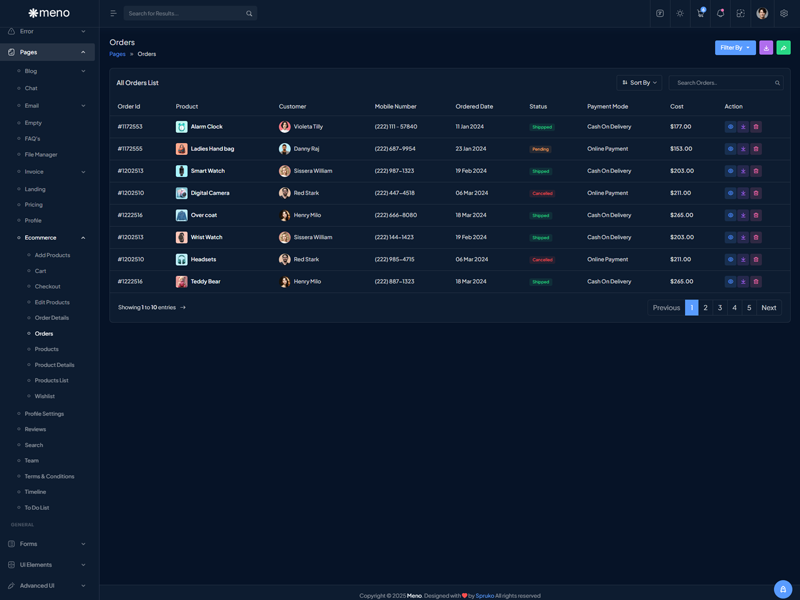The image size is (800, 600).
Task: Open the notifications bell
Action: pos(720,13)
